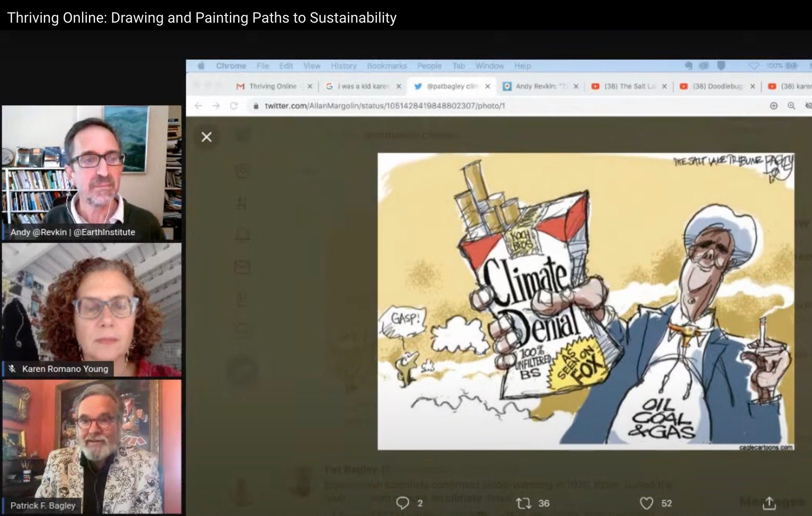
Task: Switch to the (38) The Salt La YouTube tab
Action: [629, 86]
